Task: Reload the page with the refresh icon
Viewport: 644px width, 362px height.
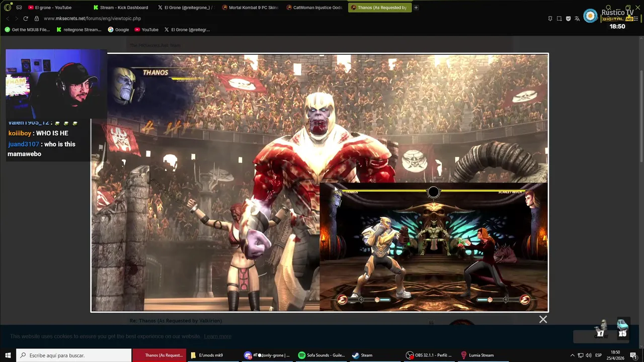Action: coord(26,19)
